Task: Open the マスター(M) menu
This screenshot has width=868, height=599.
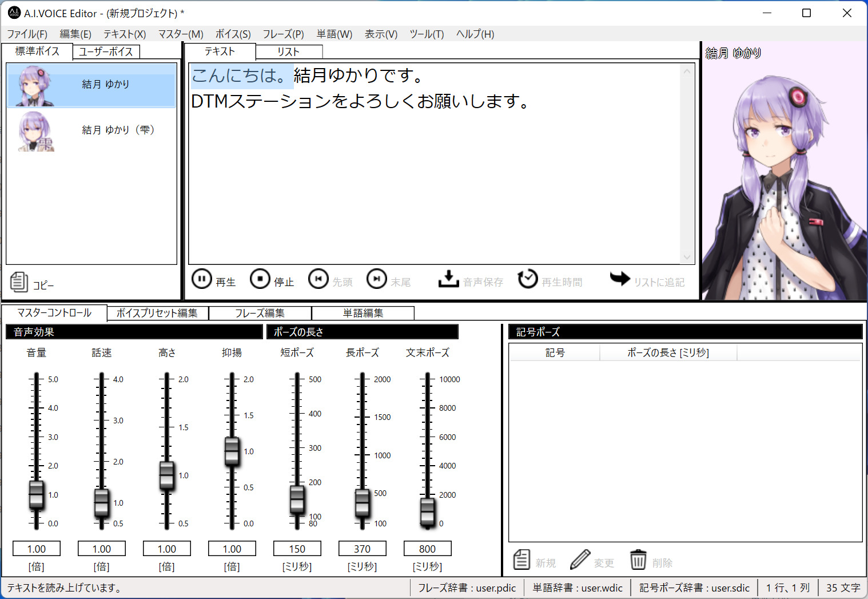Action: [181, 34]
